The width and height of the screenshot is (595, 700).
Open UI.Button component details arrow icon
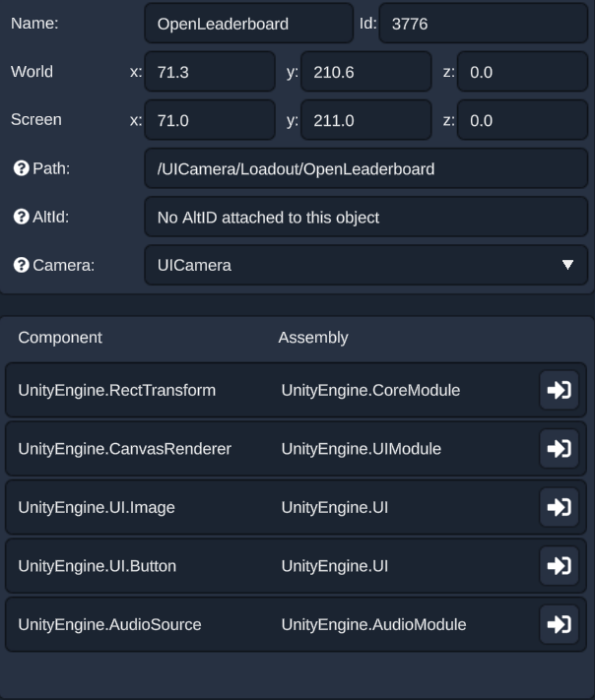point(560,566)
